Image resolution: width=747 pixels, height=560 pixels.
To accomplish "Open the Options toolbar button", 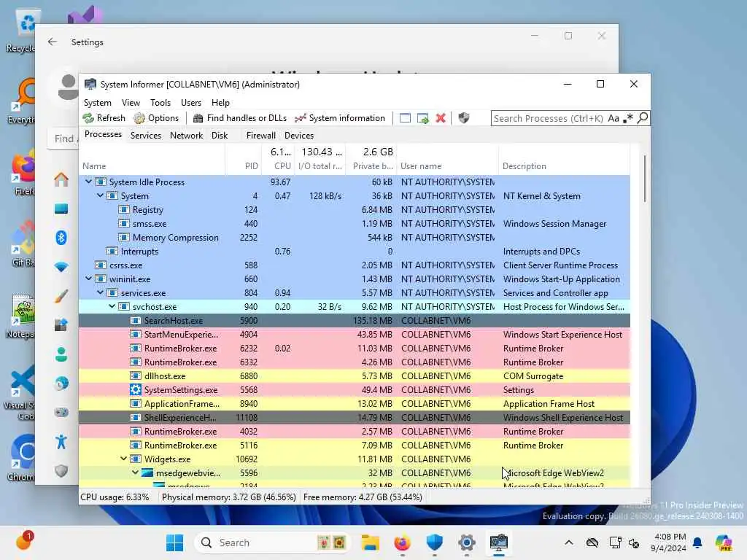I will (156, 118).
